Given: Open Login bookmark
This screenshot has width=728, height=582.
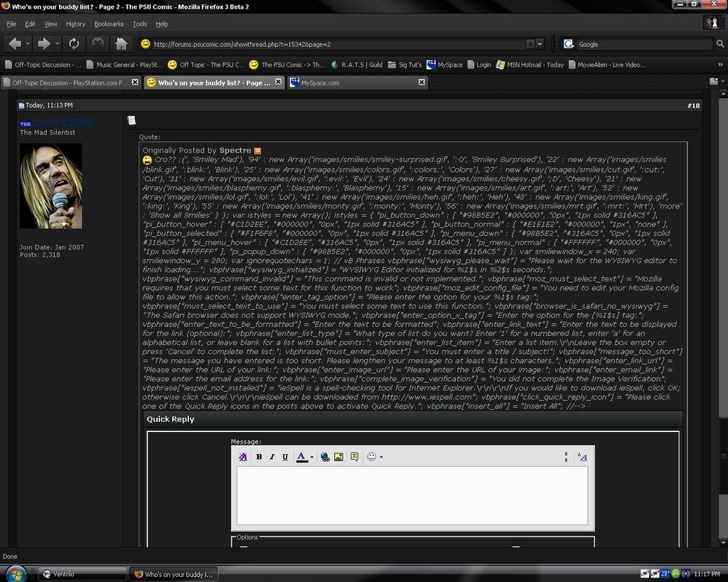Looking at the screenshot, I should tap(478, 65).
